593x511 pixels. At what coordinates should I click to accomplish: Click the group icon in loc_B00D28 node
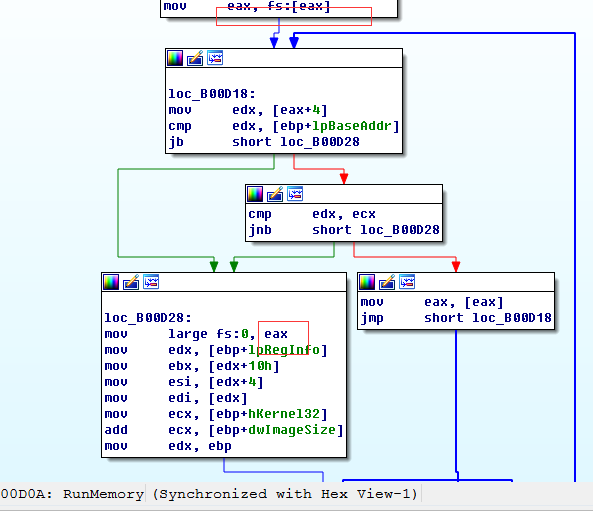coord(151,282)
